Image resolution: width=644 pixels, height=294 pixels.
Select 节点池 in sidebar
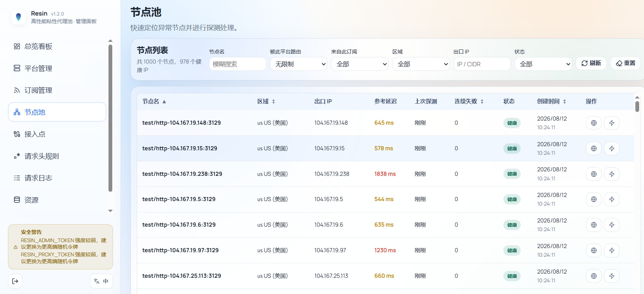click(x=57, y=112)
